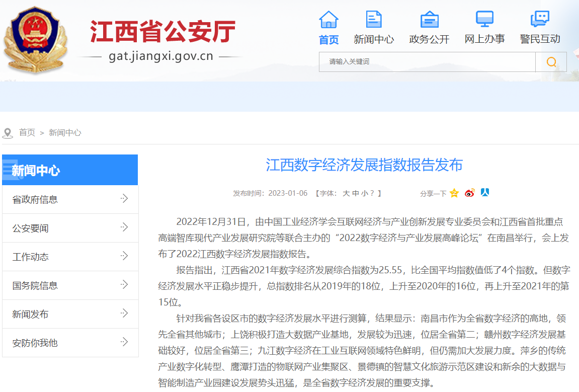Expand 国务院信息 sidebar arrow

tap(124, 285)
